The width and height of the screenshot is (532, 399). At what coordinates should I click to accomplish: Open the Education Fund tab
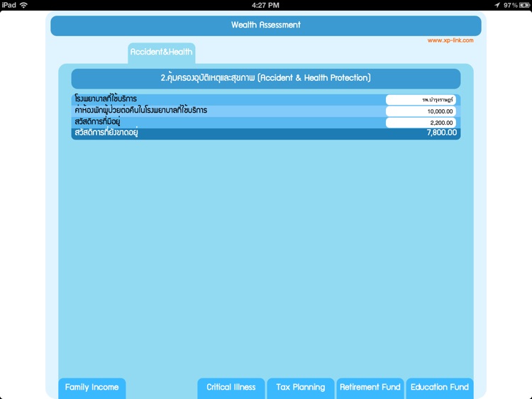click(x=440, y=388)
